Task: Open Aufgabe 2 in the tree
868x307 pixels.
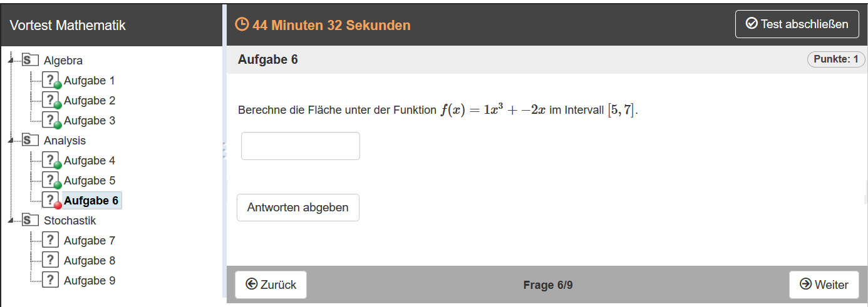Action: click(90, 100)
